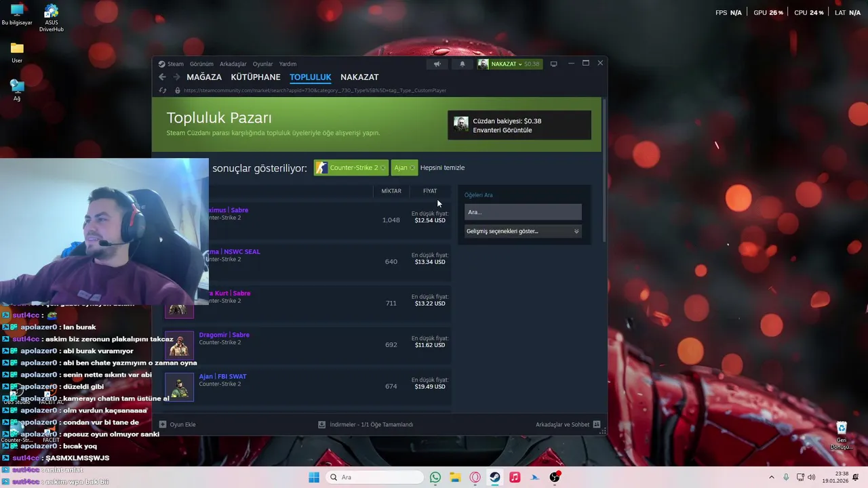Image resolution: width=868 pixels, height=488 pixels.
Task: Click the Steam taskbar icon
Action: pyautogui.click(x=495, y=477)
